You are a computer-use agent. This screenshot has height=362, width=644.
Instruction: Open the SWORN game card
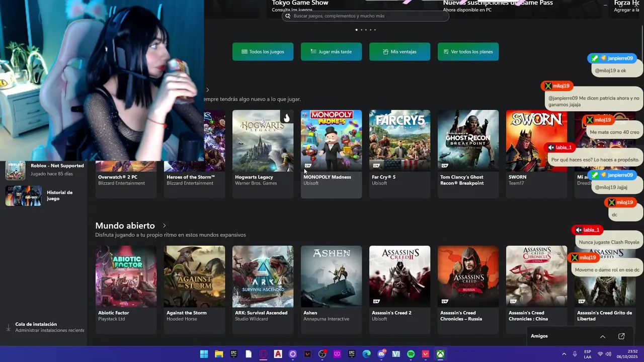[x=536, y=154]
